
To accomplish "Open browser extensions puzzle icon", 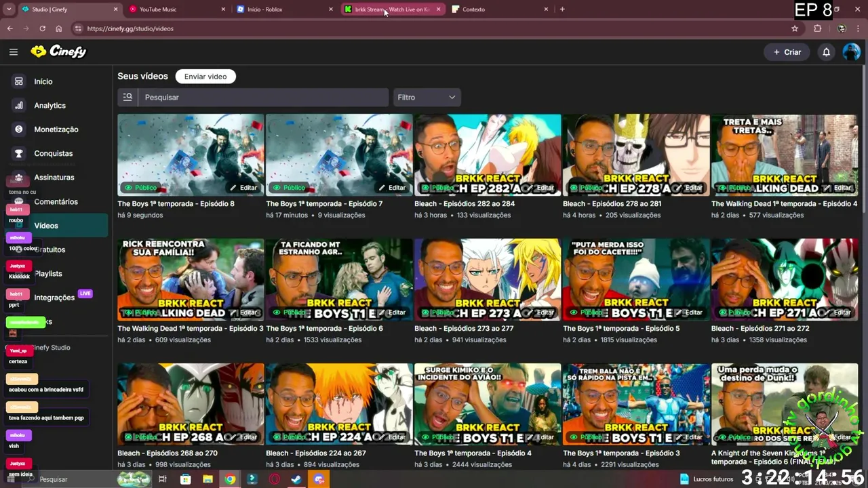I will point(817,28).
